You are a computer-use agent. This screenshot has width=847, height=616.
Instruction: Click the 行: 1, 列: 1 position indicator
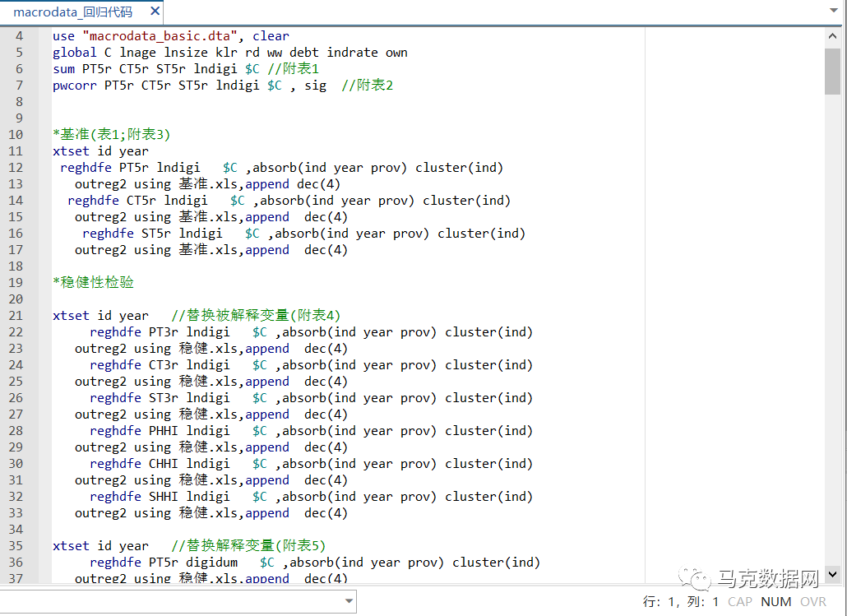[681, 601]
